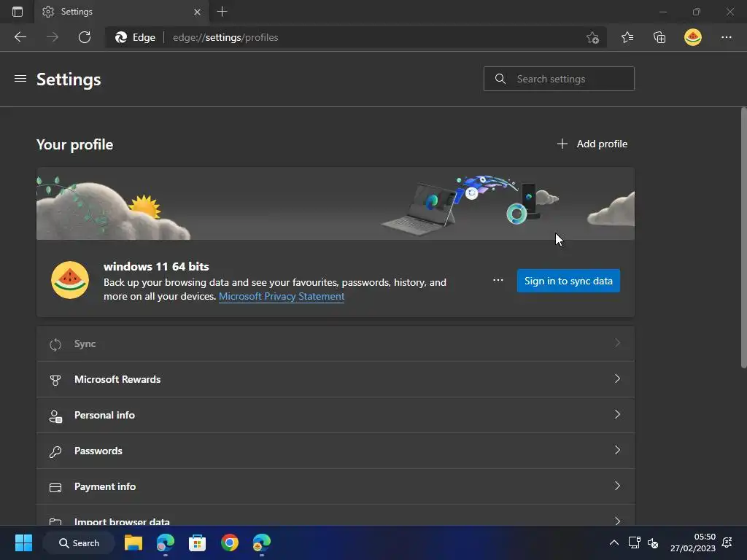747x560 pixels.
Task: Click the Edge logo in address bar
Action: point(121,37)
